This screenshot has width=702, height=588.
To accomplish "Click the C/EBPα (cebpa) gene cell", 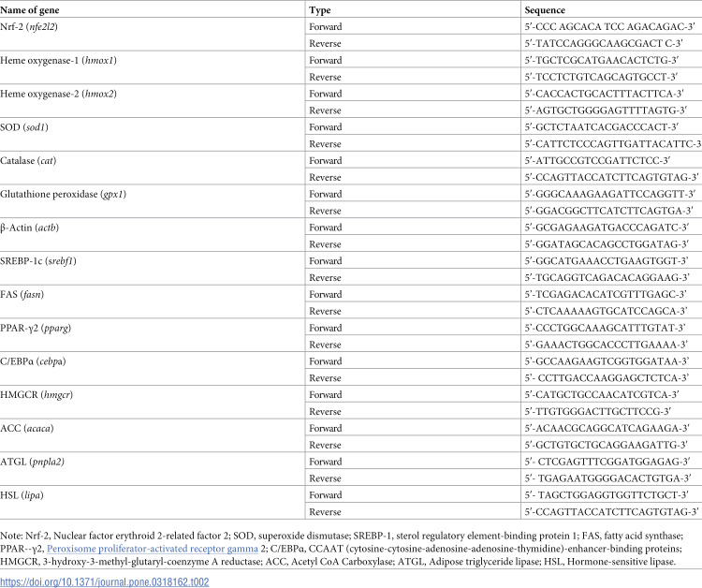I will (153, 369).
